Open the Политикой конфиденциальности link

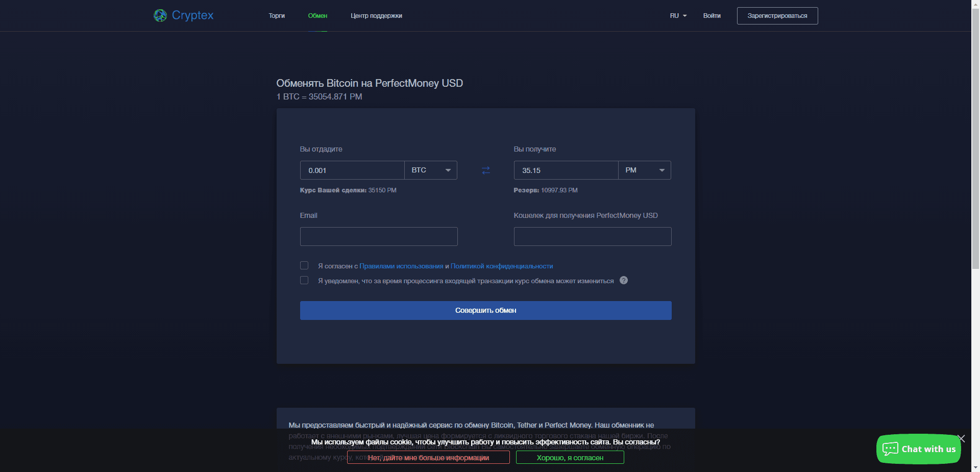tap(502, 266)
